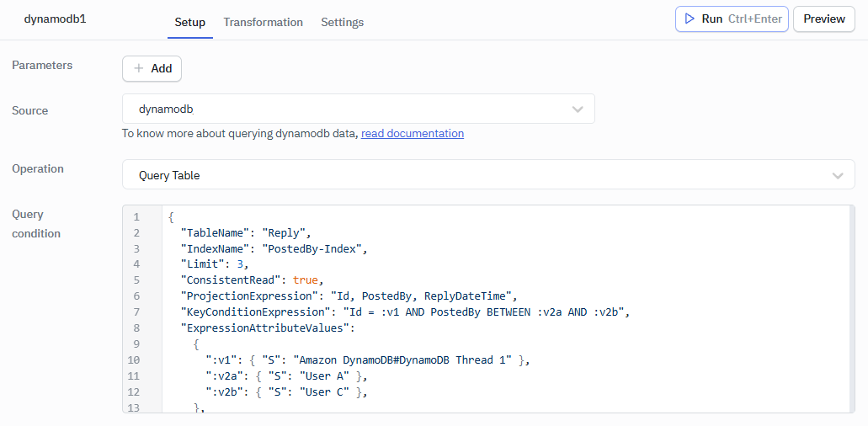868x426 pixels.
Task: Click the plus icon to add parameter
Action: [x=139, y=69]
